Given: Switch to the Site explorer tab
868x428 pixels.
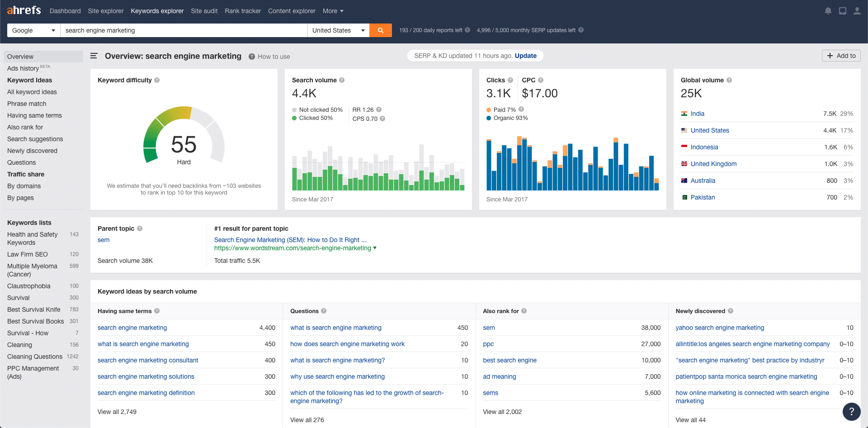Looking at the screenshot, I should pyautogui.click(x=106, y=11).
